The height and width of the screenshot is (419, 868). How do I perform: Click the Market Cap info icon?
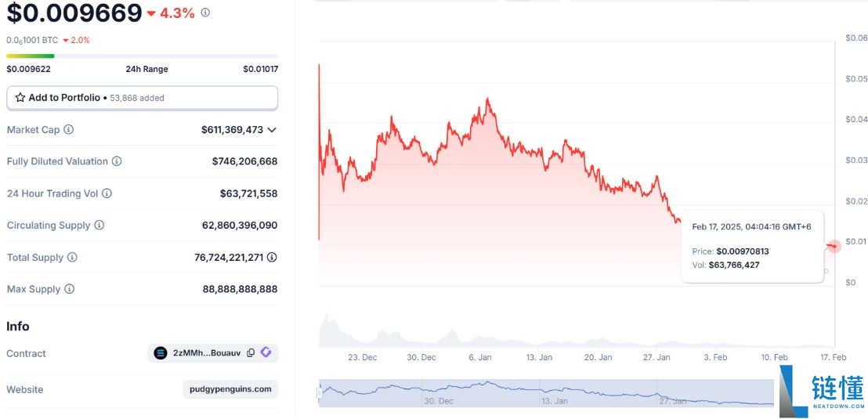[x=69, y=129]
